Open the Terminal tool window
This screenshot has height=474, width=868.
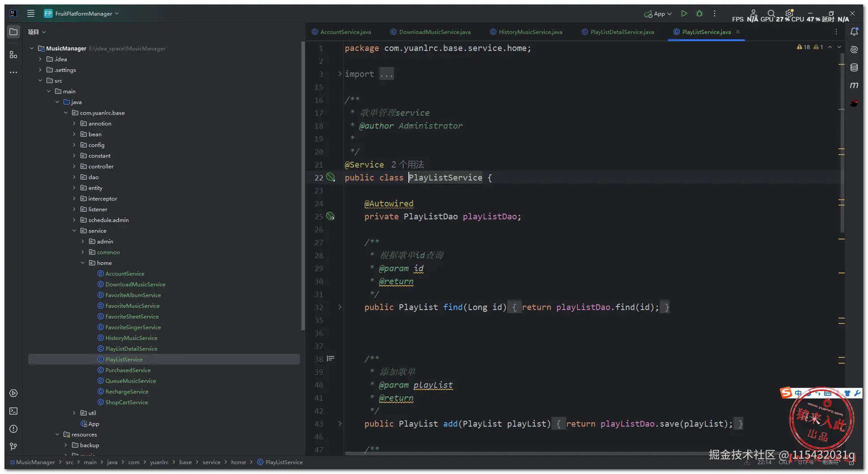[x=13, y=411]
